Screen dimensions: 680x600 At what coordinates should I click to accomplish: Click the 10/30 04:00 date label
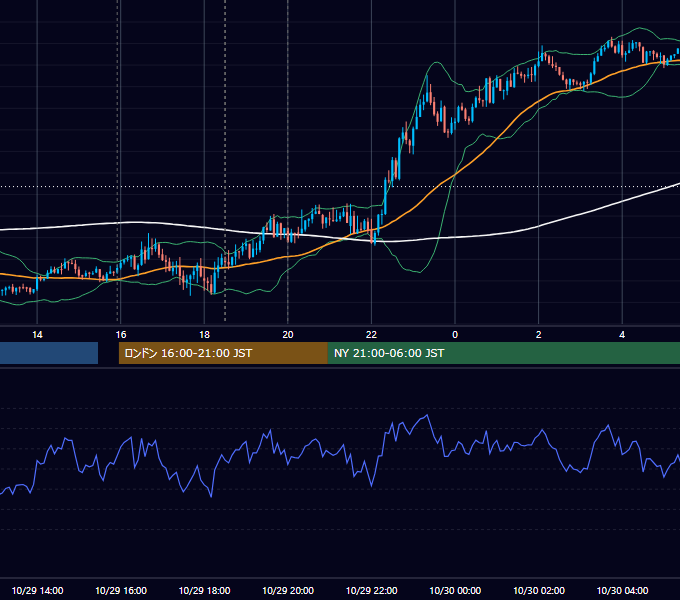[622, 590]
